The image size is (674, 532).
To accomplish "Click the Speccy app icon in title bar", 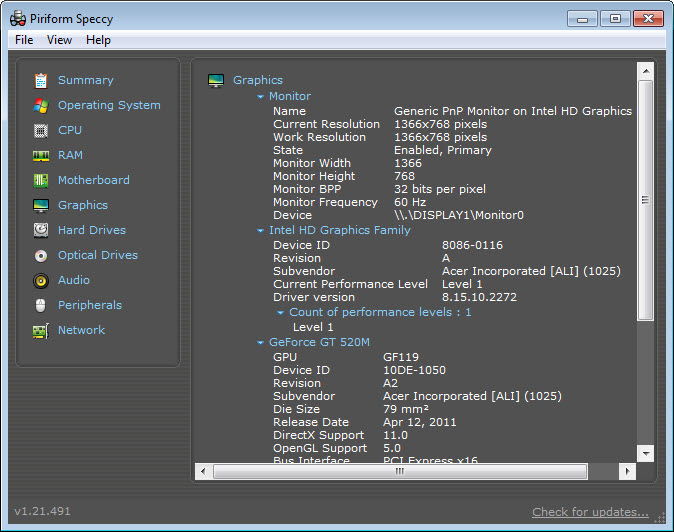I will [18, 19].
